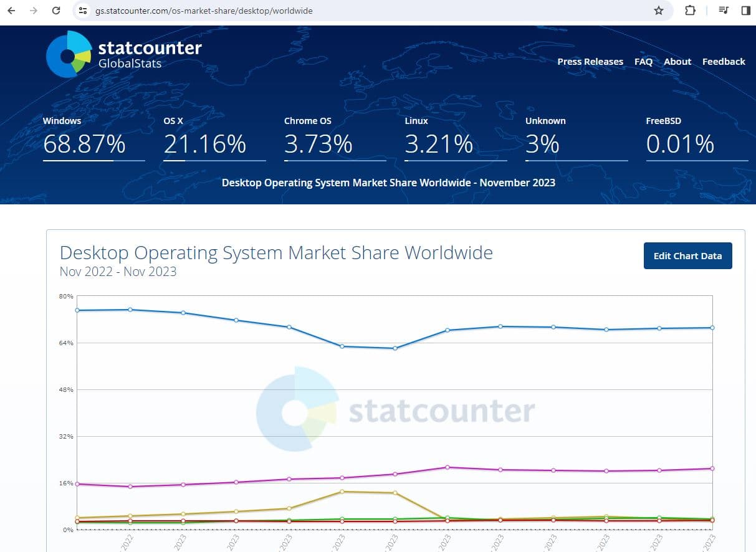Viewport: 756px width, 552px height.
Task: Open the media controls icon
Action: (x=724, y=11)
